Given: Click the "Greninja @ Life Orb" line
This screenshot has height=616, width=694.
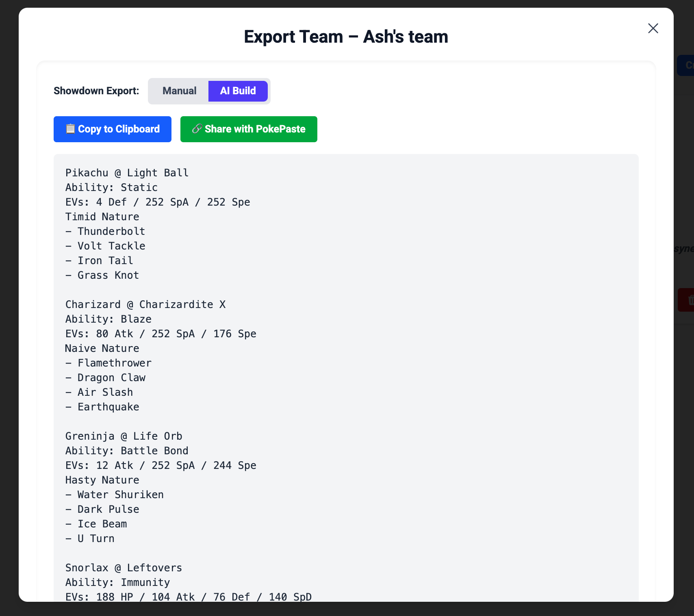Looking at the screenshot, I should coord(124,436).
